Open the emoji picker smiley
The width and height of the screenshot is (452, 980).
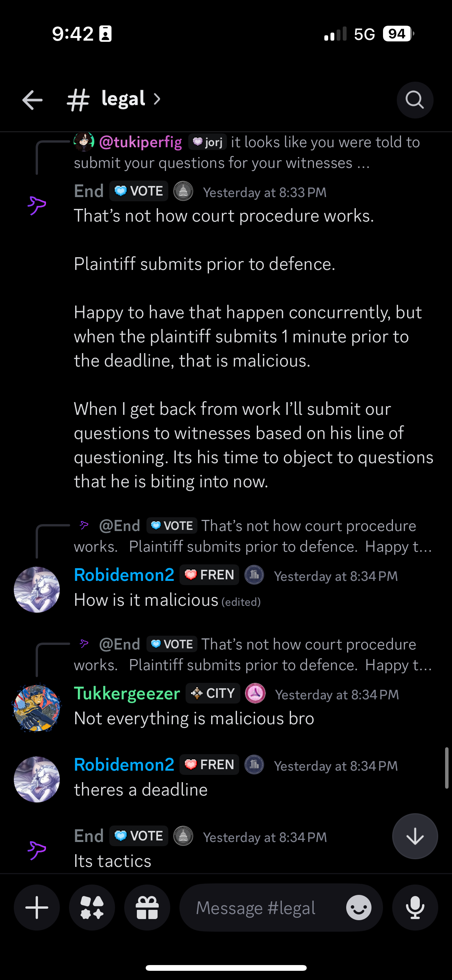pyautogui.click(x=358, y=908)
